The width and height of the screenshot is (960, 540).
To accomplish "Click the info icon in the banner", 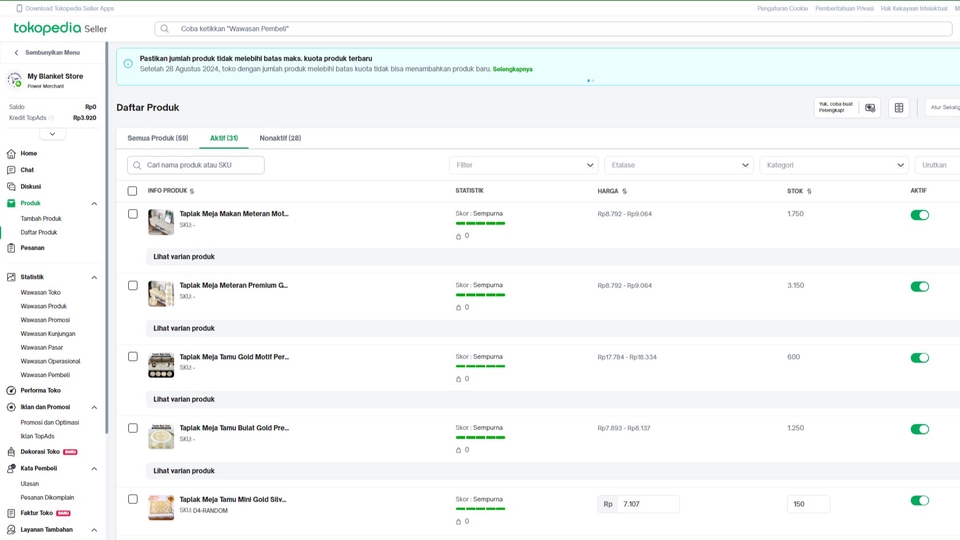I will tap(128, 64).
